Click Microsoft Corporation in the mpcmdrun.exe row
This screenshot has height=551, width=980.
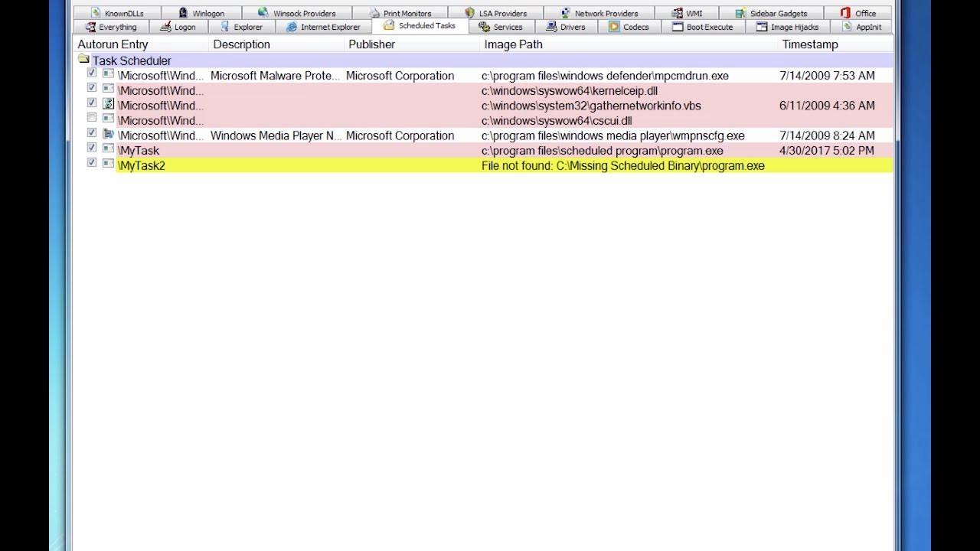click(x=400, y=76)
